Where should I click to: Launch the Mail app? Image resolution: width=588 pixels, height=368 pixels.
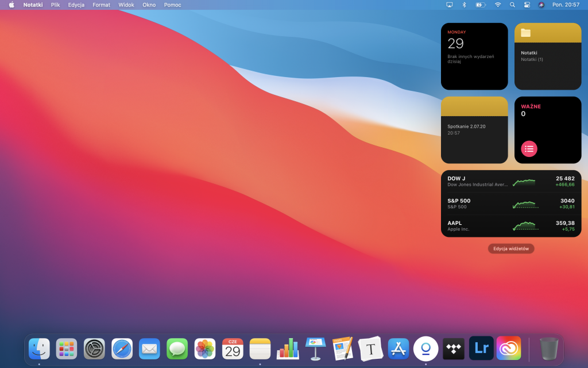click(149, 348)
